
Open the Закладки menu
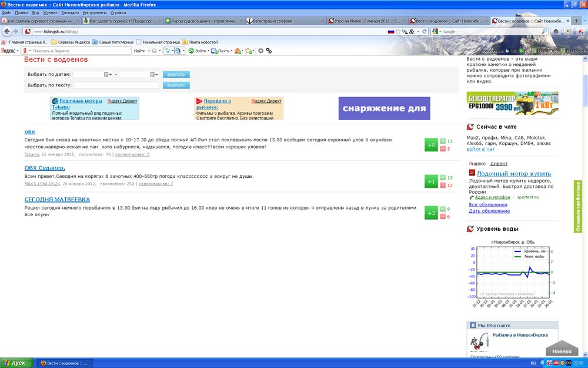click(x=69, y=12)
